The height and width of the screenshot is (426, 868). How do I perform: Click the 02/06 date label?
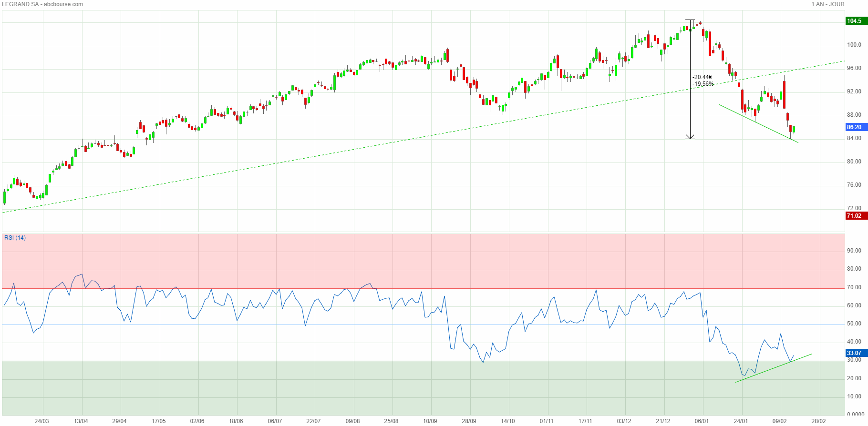click(x=197, y=421)
